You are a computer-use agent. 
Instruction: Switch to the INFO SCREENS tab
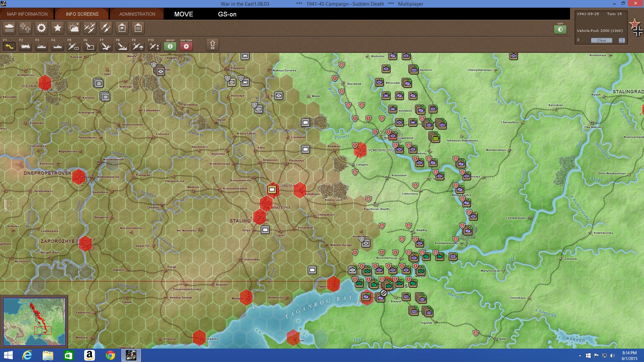click(x=82, y=14)
